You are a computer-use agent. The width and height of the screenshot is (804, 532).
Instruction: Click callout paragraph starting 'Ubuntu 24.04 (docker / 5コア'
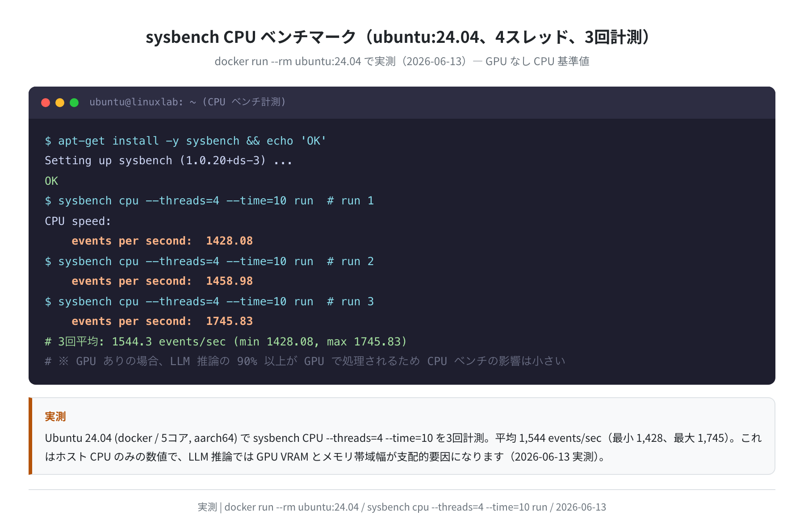tap(403, 438)
